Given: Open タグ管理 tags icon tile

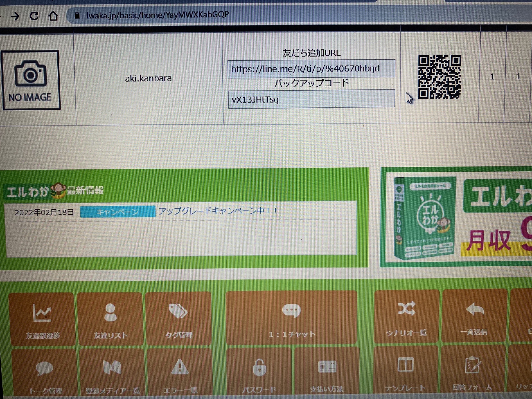Looking at the screenshot, I should (x=179, y=318).
